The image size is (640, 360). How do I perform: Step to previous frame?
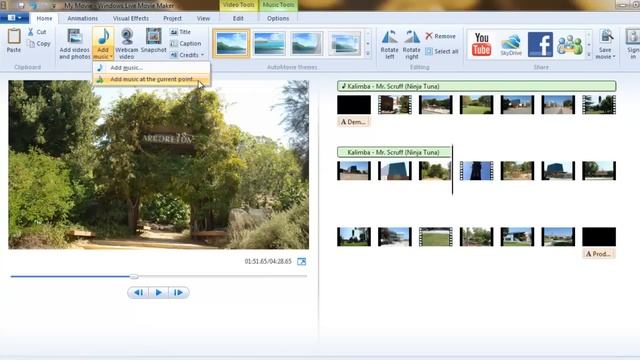tap(138, 293)
